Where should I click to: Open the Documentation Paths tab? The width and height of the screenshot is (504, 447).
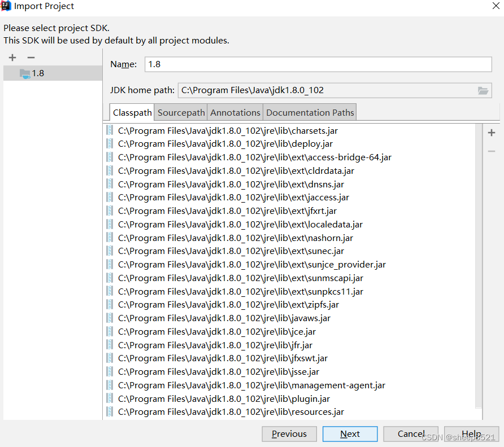[x=310, y=112]
